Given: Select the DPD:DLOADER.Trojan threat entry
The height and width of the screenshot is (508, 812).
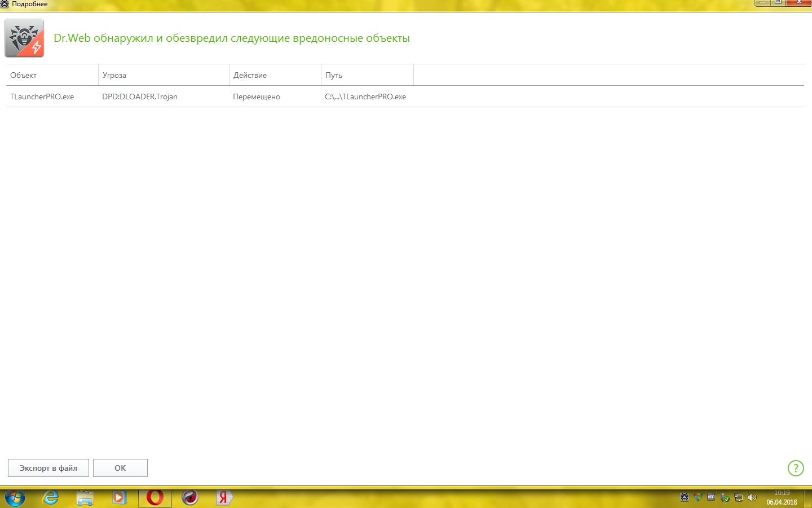Looking at the screenshot, I should click(x=140, y=97).
